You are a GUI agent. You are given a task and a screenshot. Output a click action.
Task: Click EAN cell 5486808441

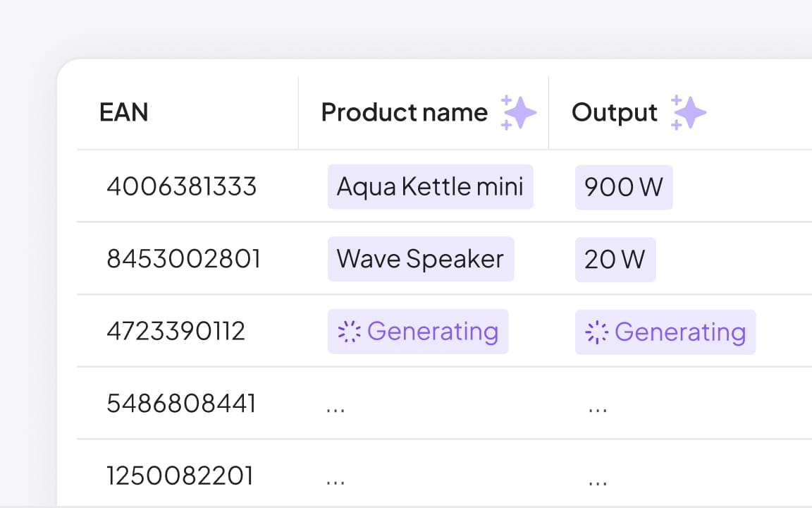pos(181,404)
